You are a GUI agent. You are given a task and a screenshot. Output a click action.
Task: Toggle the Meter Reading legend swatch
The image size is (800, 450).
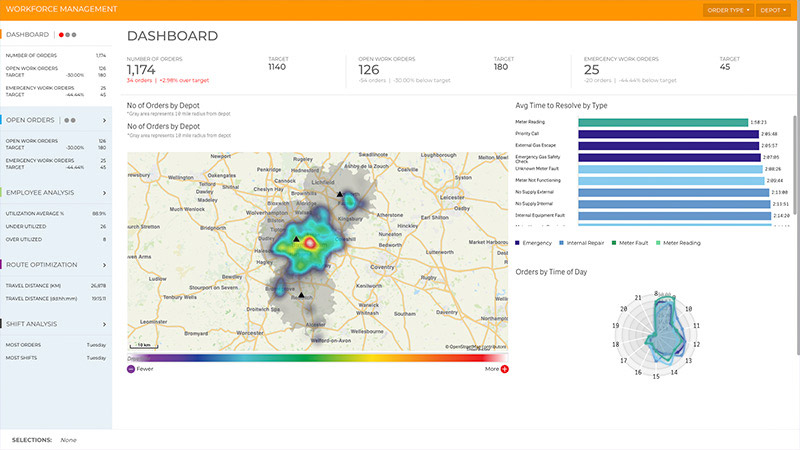point(658,243)
